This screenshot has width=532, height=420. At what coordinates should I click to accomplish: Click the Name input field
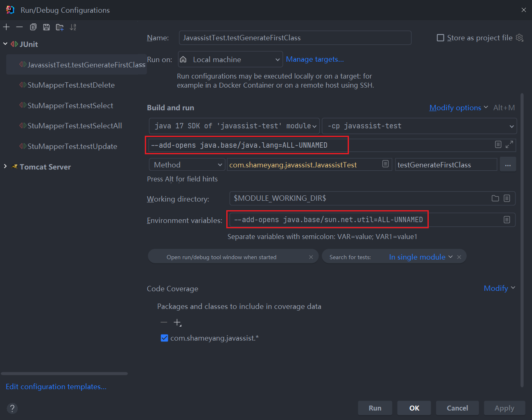pos(295,38)
